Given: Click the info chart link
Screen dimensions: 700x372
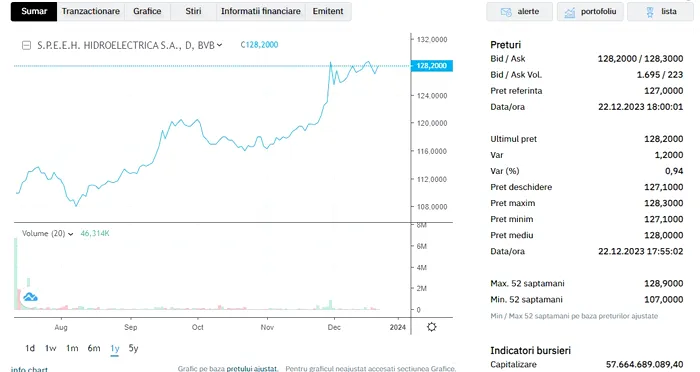Looking at the screenshot, I should (x=29, y=369).
